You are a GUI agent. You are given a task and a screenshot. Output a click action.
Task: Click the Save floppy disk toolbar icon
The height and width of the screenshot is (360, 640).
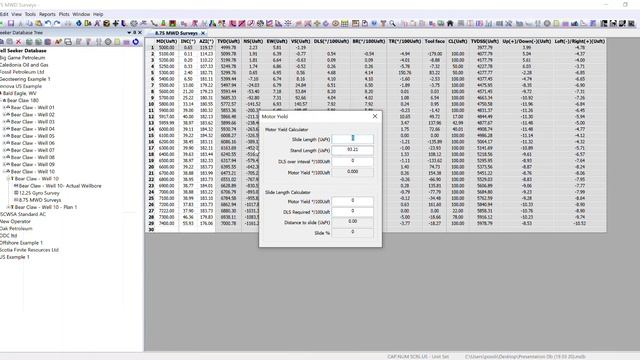click(11, 23)
